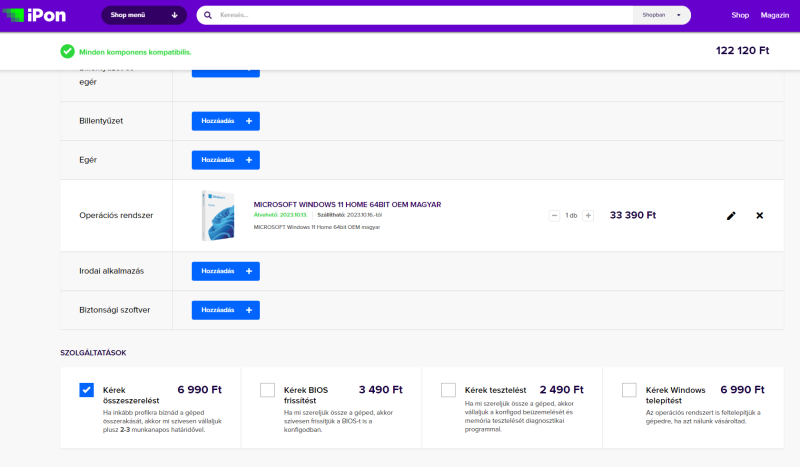
Task: Click the Kérek BIOS frissítést label
Action: point(306,395)
